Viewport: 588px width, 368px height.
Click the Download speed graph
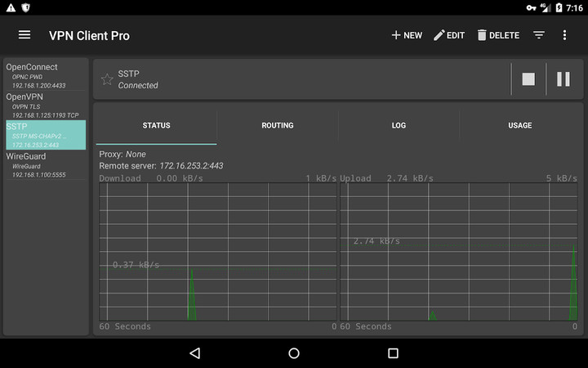(x=218, y=252)
